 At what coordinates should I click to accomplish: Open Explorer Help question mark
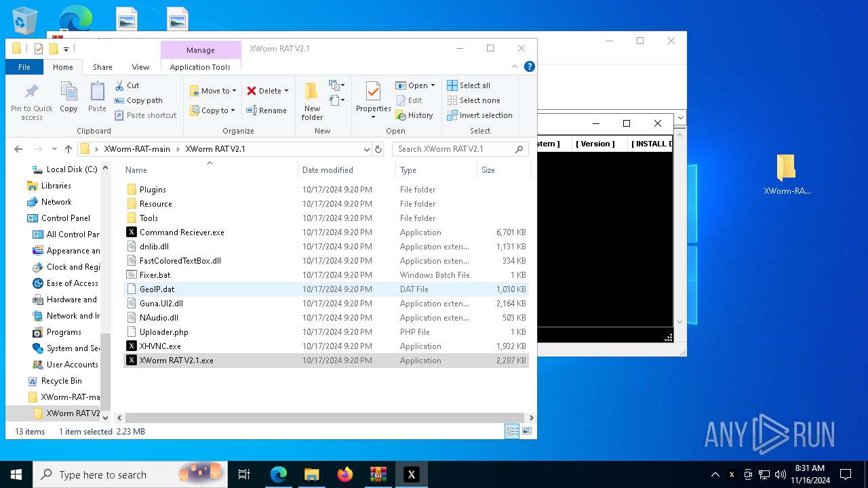click(x=530, y=66)
